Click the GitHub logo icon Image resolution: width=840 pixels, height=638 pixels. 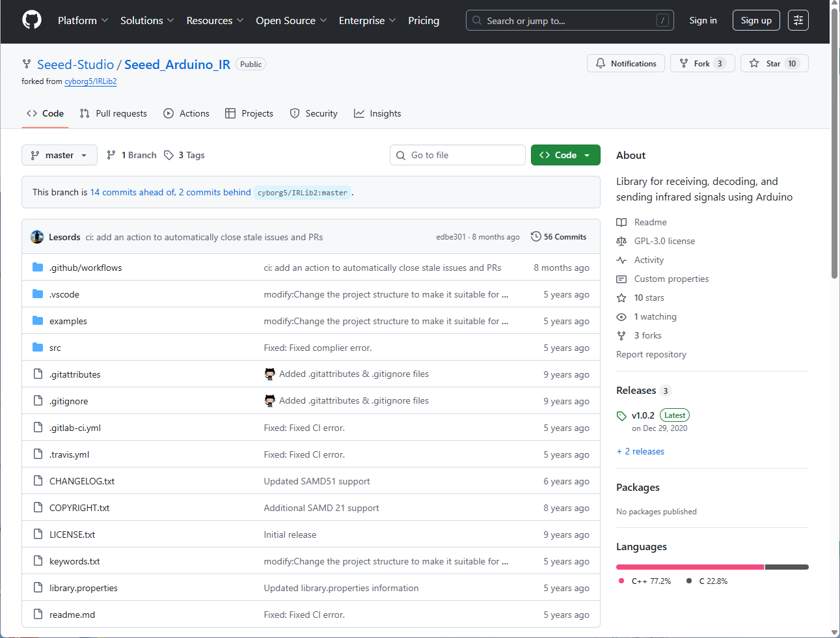point(32,20)
